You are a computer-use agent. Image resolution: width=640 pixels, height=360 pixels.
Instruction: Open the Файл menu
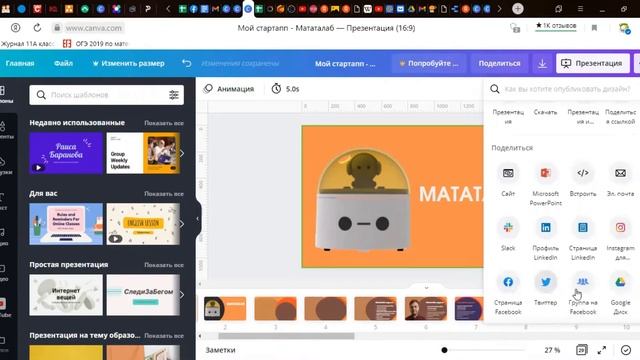coord(63,63)
